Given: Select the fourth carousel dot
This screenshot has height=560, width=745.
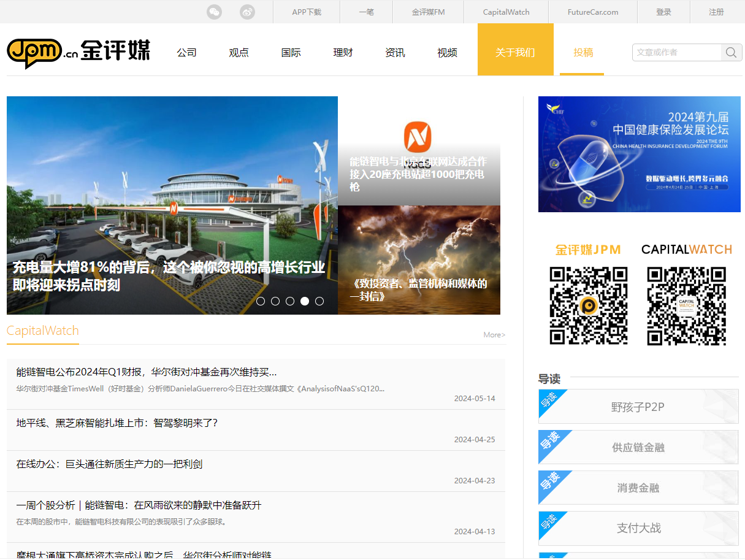Looking at the screenshot, I should point(305,301).
